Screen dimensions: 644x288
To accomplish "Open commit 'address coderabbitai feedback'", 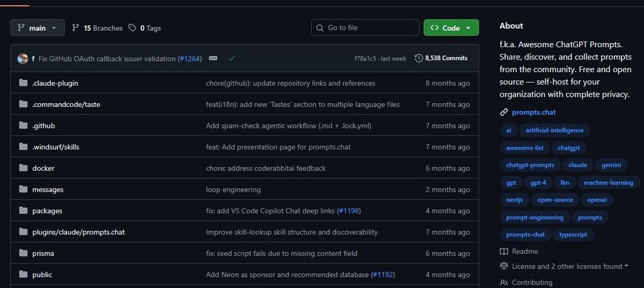I will (266, 168).
